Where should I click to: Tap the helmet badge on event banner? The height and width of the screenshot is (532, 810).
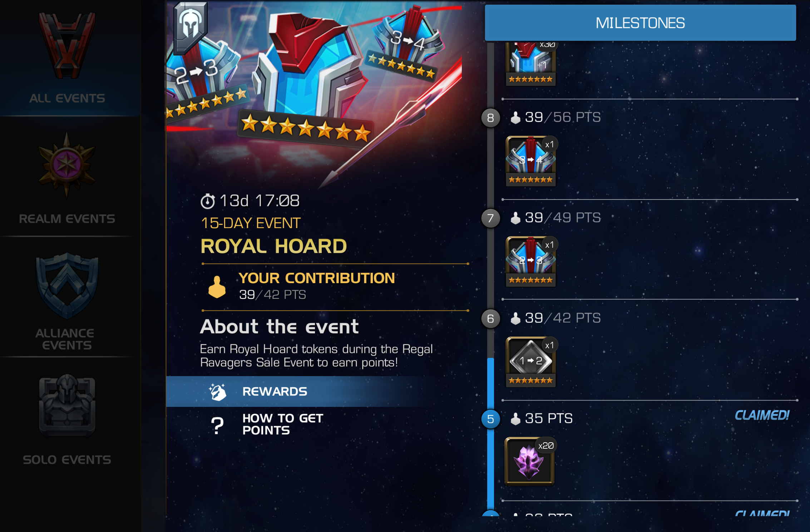191,28
